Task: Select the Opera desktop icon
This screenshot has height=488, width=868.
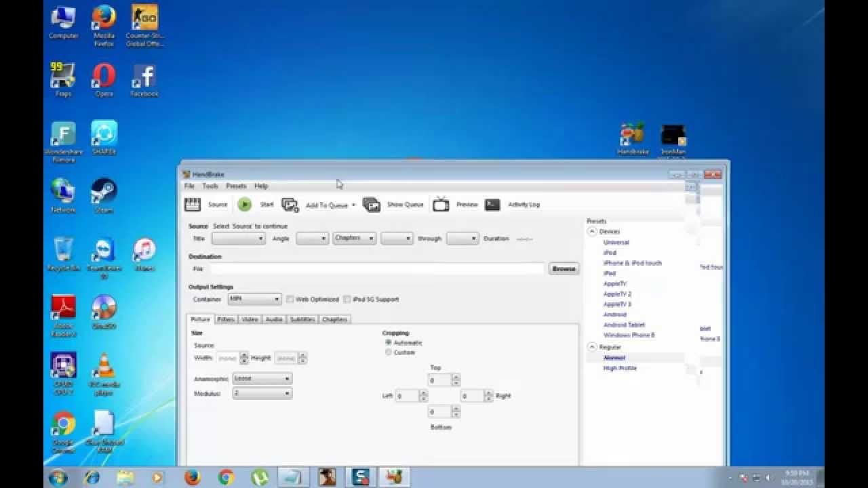Action: pyautogui.click(x=104, y=79)
